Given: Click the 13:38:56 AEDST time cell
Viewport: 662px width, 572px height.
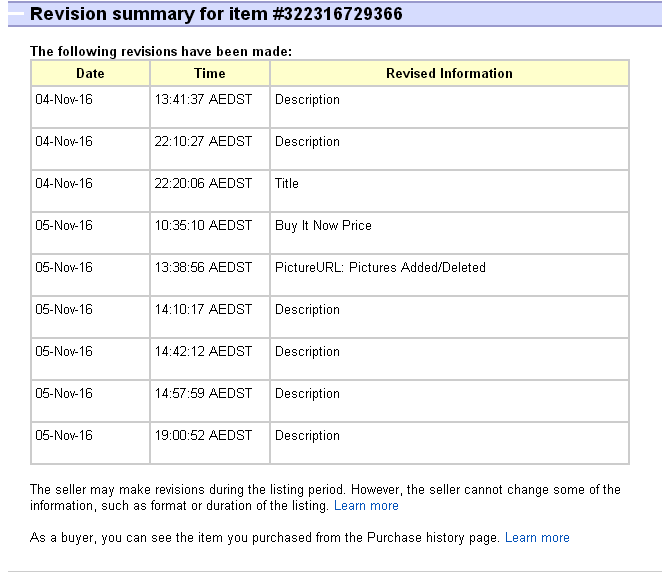Looking at the screenshot, I should click(x=203, y=268).
